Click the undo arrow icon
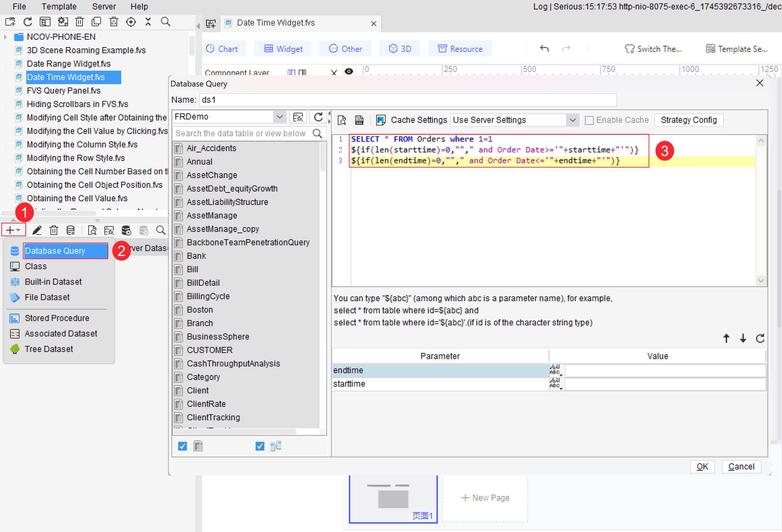The width and height of the screenshot is (782, 532). (545, 49)
